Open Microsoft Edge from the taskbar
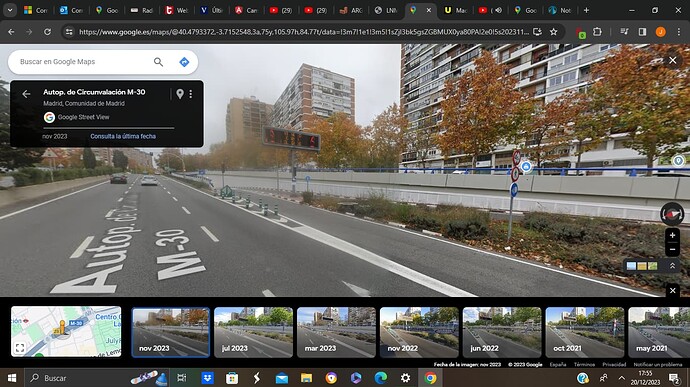This screenshot has width=690, height=387. pos(381,378)
